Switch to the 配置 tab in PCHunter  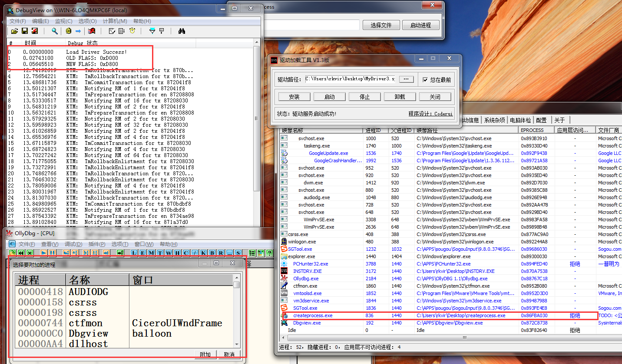click(x=541, y=120)
